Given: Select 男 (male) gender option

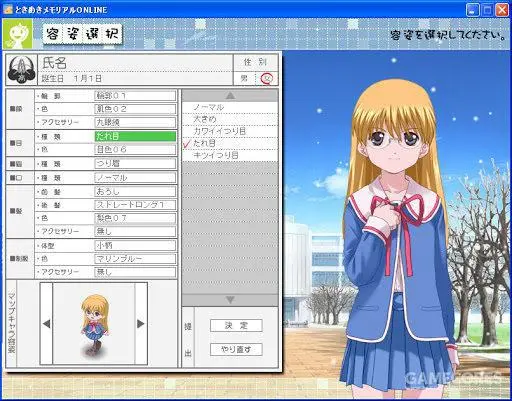Looking at the screenshot, I should (x=244, y=79).
